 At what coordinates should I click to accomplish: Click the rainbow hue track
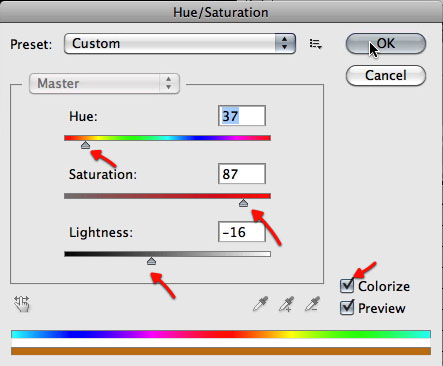167,138
